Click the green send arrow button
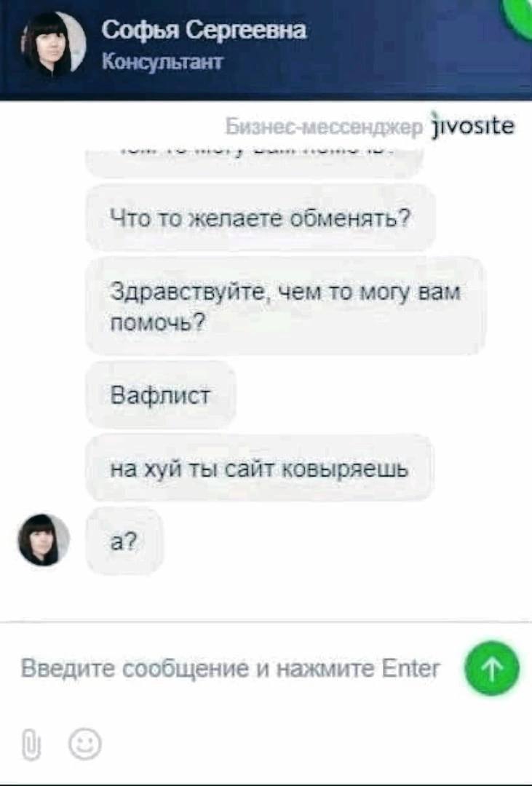The width and height of the screenshot is (532, 786). (492, 668)
